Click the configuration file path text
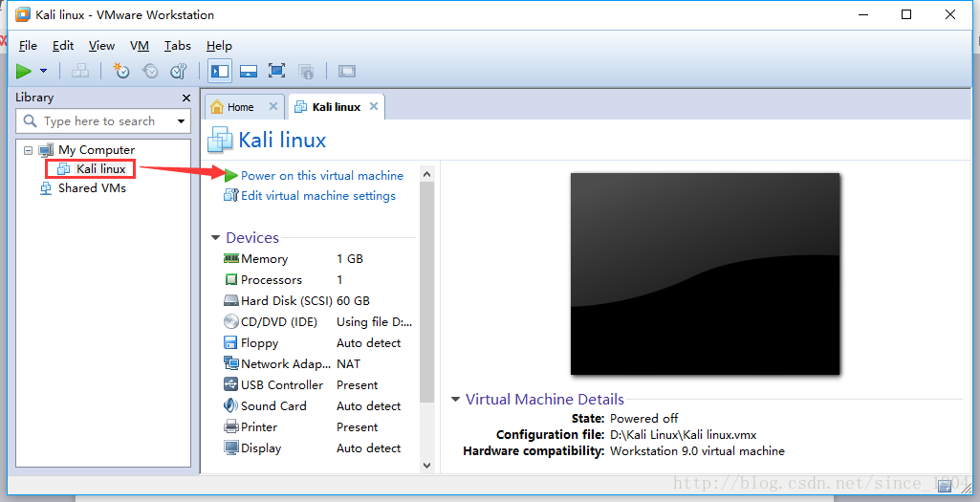Viewport: 980px width, 502px height. click(x=683, y=434)
